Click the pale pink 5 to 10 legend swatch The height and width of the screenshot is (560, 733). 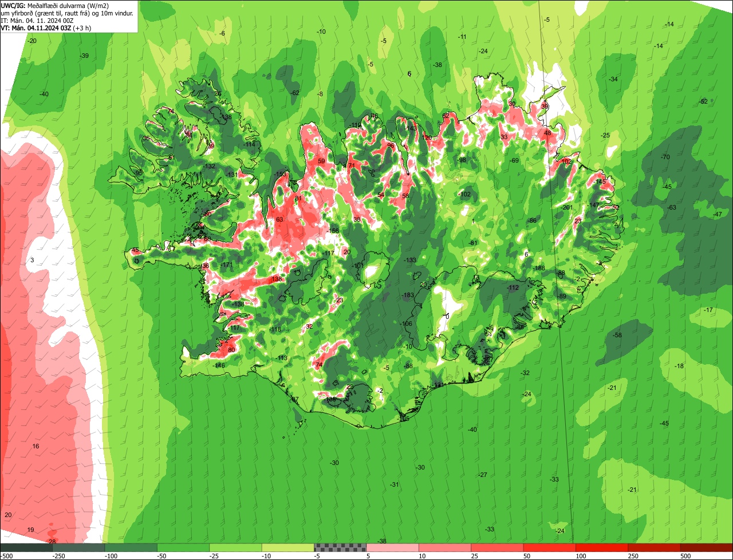[x=393, y=547]
